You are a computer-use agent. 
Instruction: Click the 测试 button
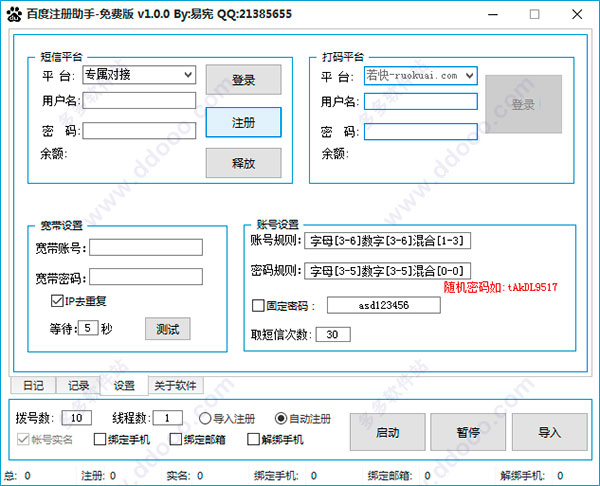coord(168,329)
